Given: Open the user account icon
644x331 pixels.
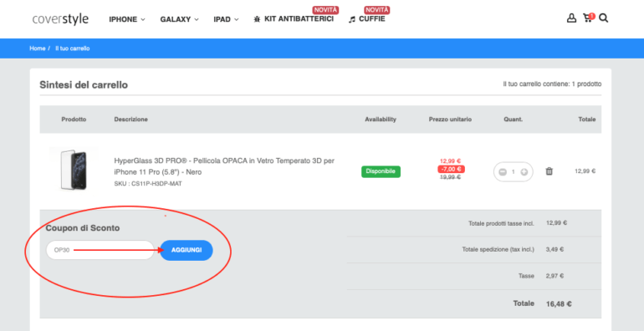Looking at the screenshot, I should click(x=571, y=18).
